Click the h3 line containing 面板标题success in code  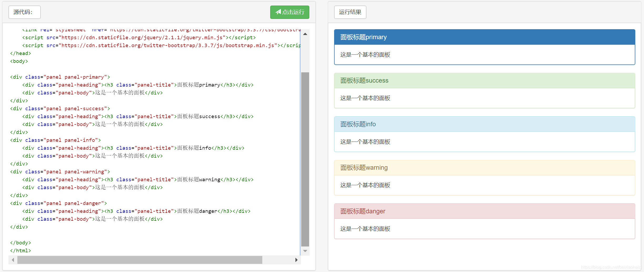click(138, 116)
